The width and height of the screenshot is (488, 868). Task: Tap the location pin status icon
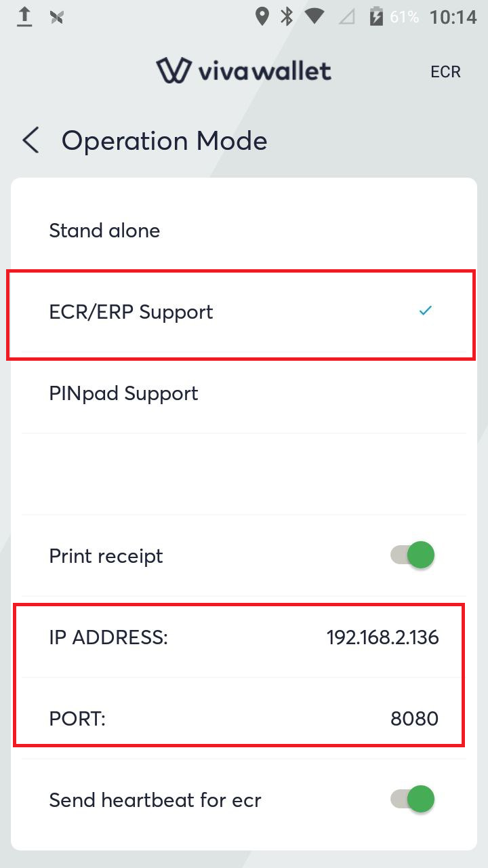262,17
